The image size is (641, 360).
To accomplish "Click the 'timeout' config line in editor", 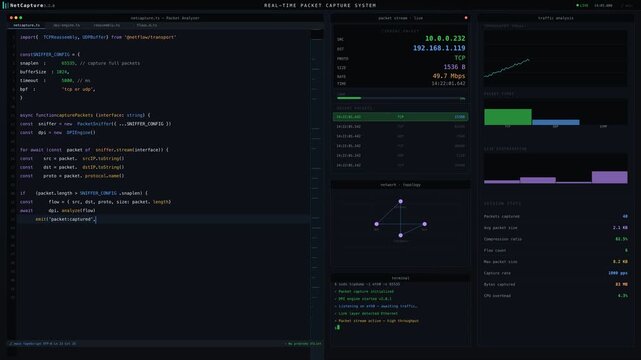I will 55,80.
